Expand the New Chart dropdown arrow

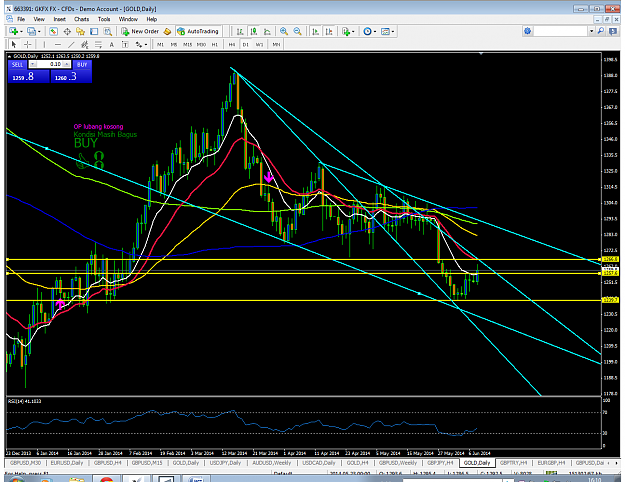tap(21, 31)
